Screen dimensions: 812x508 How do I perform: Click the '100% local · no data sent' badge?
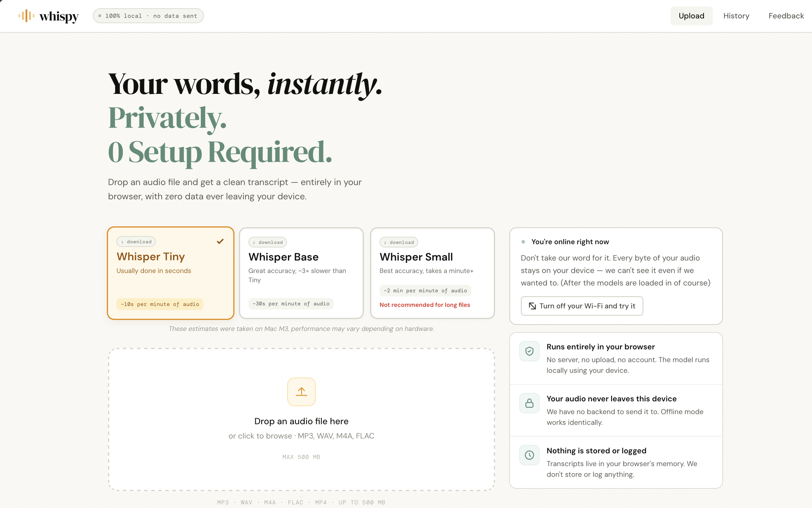148,16
